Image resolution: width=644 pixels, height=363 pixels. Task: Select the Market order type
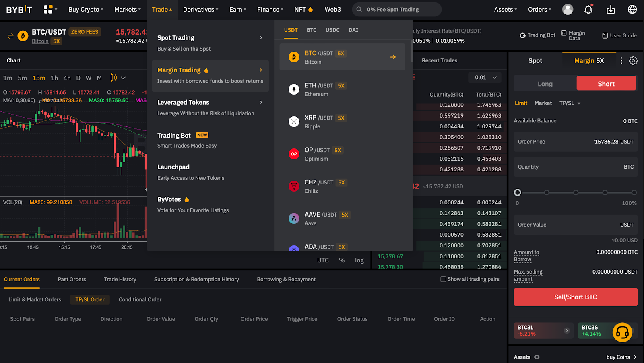(x=543, y=103)
